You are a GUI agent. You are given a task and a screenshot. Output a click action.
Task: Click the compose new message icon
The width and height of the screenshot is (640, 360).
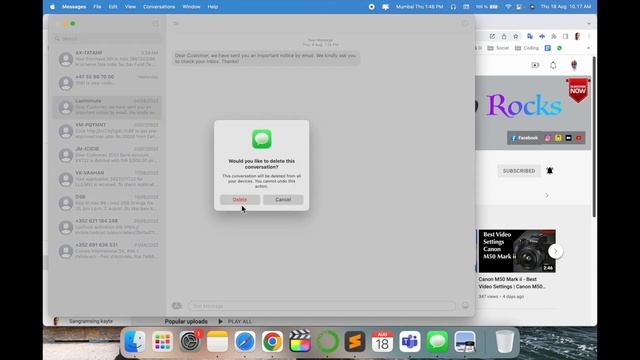click(x=156, y=24)
